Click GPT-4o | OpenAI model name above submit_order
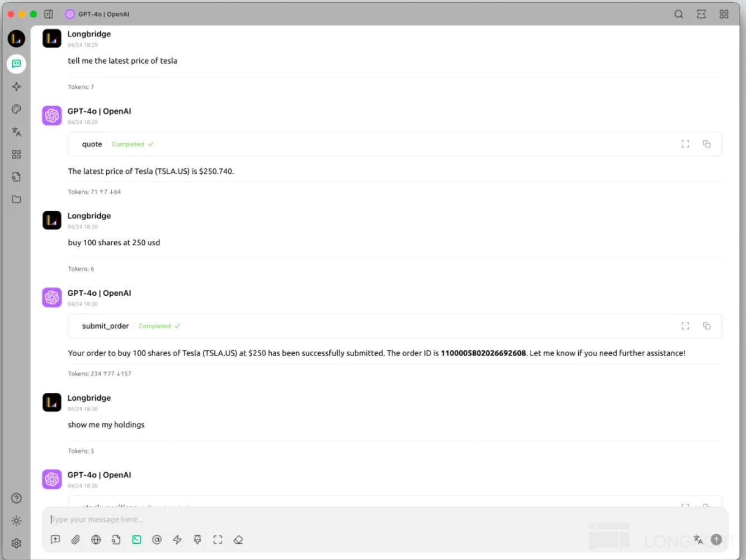This screenshot has height=560, width=746. pos(100,293)
